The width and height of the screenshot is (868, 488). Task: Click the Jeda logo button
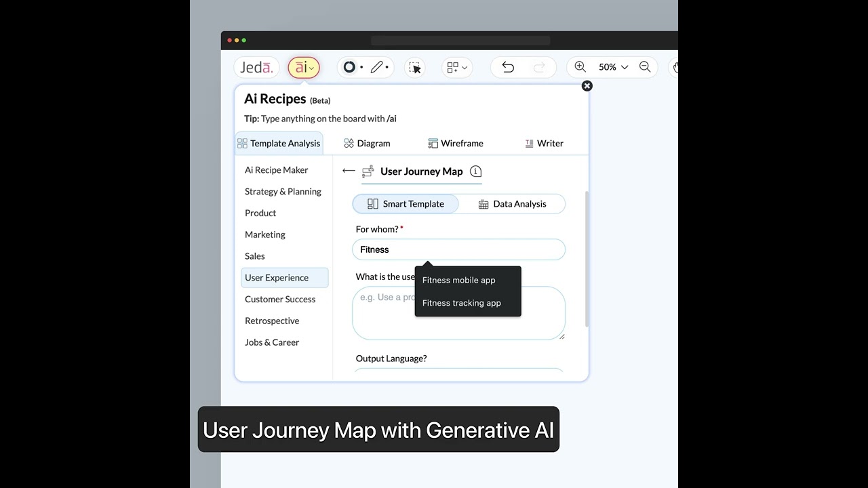pos(257,67)
